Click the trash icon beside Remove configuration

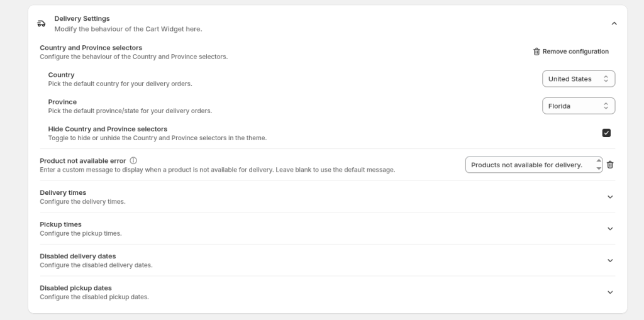tap(536, 52)
